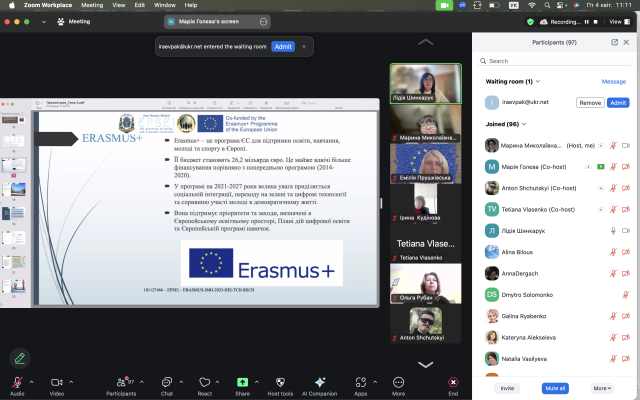Screen dimensions: 640x400
Task: Select Лідія Шинкарук video thumbnail
Action: [426, 83]
